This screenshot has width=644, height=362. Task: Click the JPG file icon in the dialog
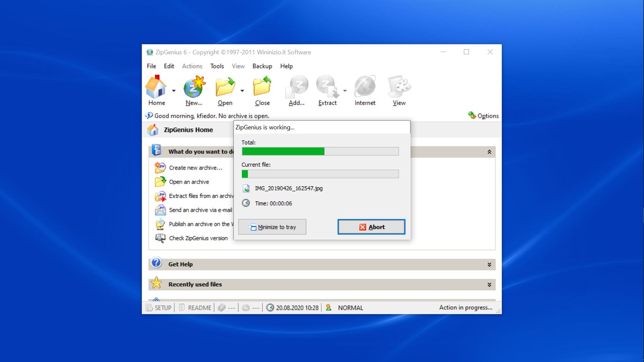click(x=246, y=188)
